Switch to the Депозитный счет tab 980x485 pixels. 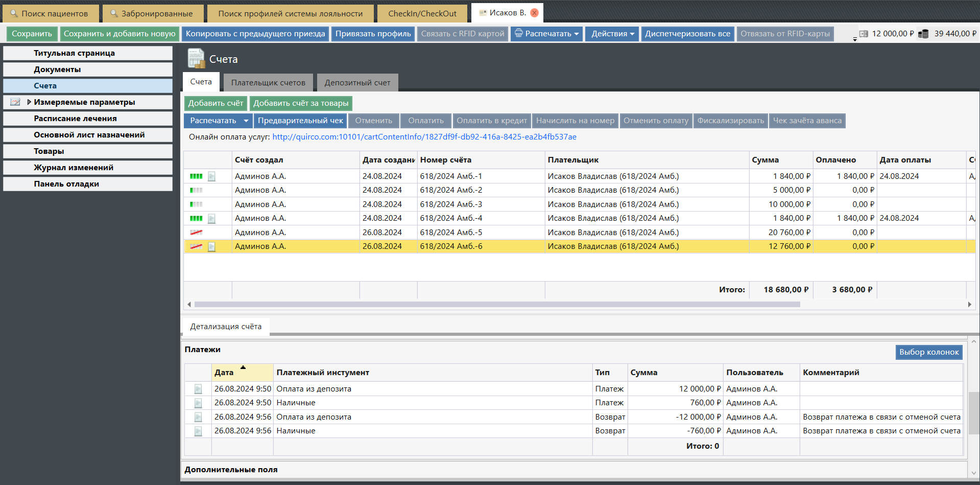tap(357, 82)
